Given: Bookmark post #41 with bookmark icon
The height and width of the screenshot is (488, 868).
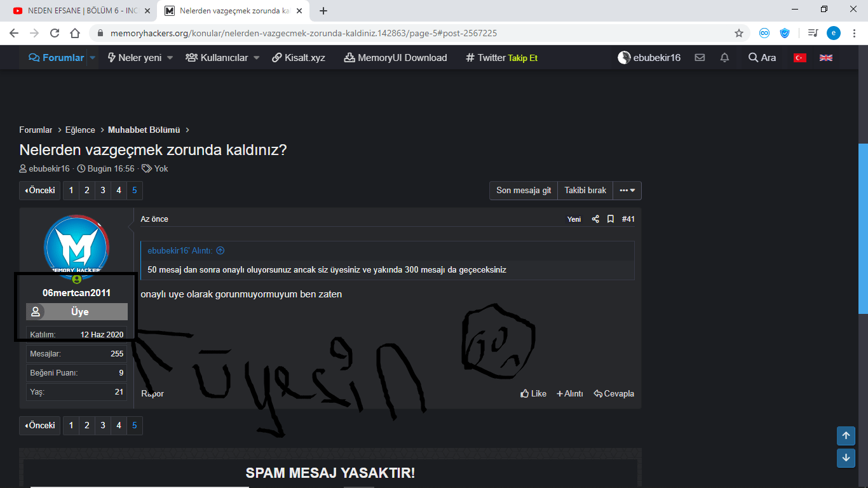Looking at the screenshot, I should [x=611, y=219].
